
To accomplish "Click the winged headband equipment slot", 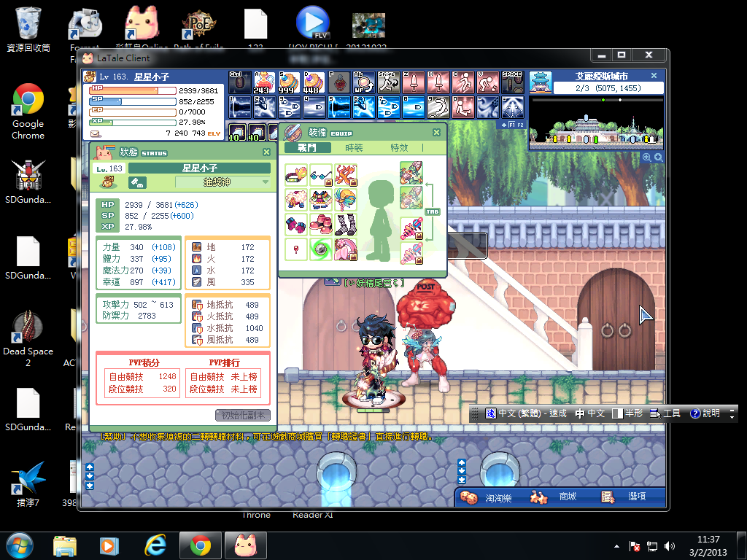I will [296, 175].
